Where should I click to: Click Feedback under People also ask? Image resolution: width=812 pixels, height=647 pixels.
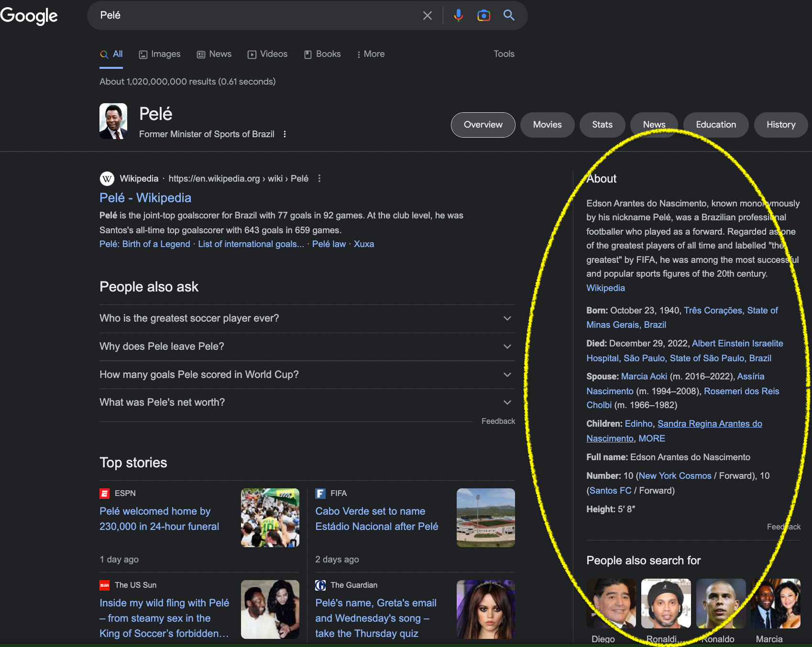[498, 421]
